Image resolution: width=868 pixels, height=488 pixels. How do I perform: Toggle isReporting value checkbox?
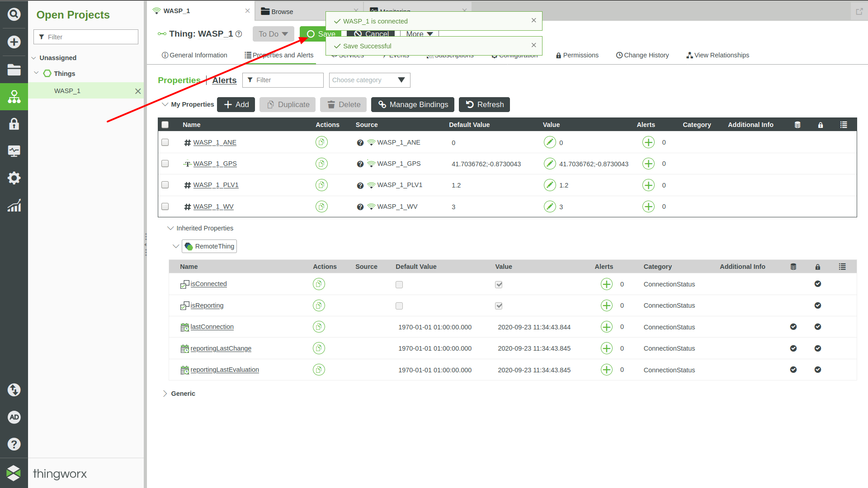(499, 306)
